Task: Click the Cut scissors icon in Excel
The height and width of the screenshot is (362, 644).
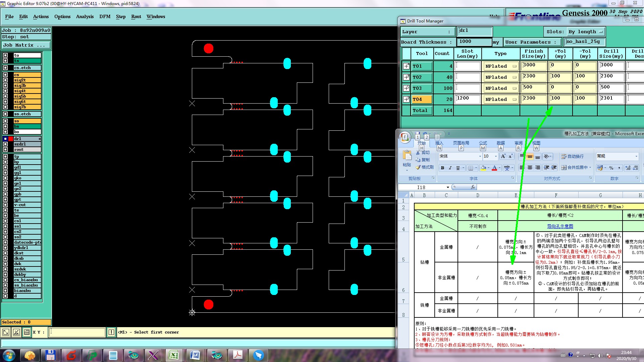Action: pyautogui.click(x=418, y=153)
